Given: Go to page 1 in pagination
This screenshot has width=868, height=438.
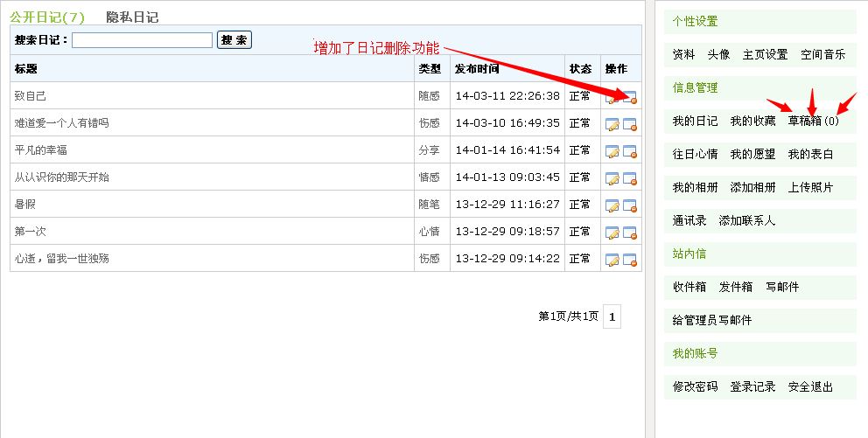Looking at the screenshot, I should [x=612, y=317].
